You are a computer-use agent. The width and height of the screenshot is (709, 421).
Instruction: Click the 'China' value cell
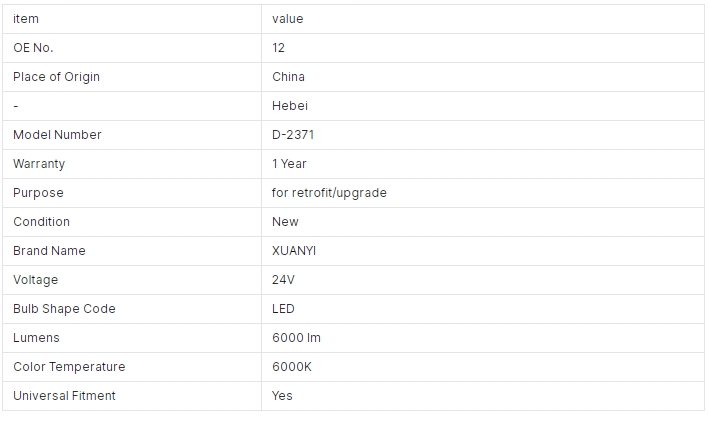(x=482, y=77)
